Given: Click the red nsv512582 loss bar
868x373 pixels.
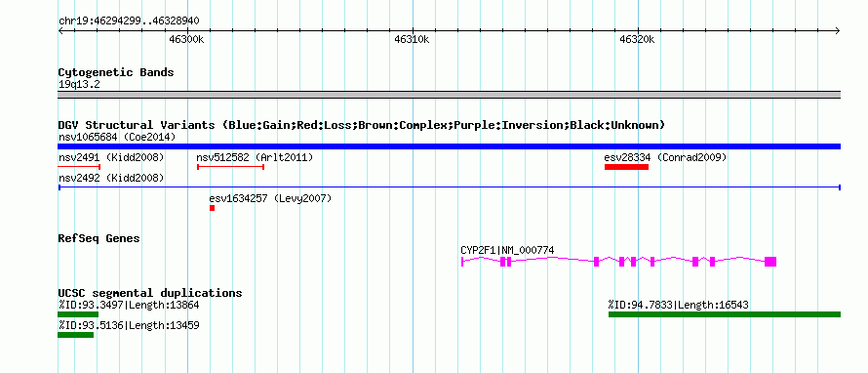Looking at the screenshot, I should (x=231, y=167).
